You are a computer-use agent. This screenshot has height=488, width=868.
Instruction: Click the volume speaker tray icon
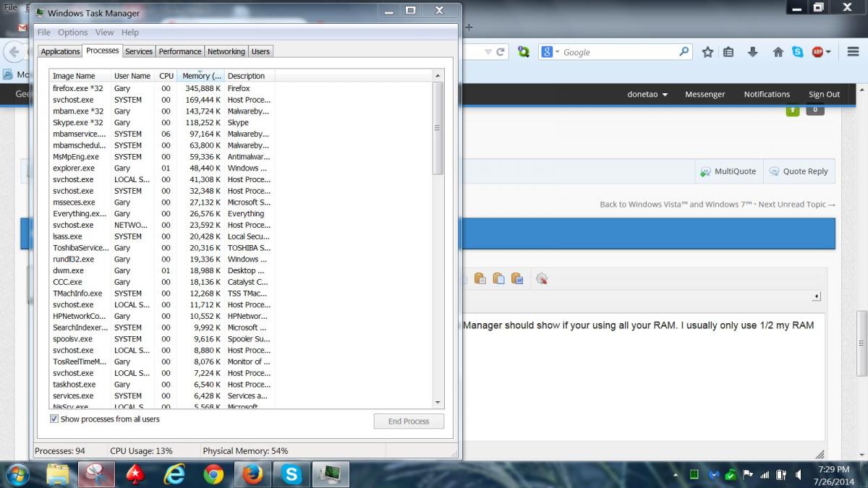click(797, 475)
